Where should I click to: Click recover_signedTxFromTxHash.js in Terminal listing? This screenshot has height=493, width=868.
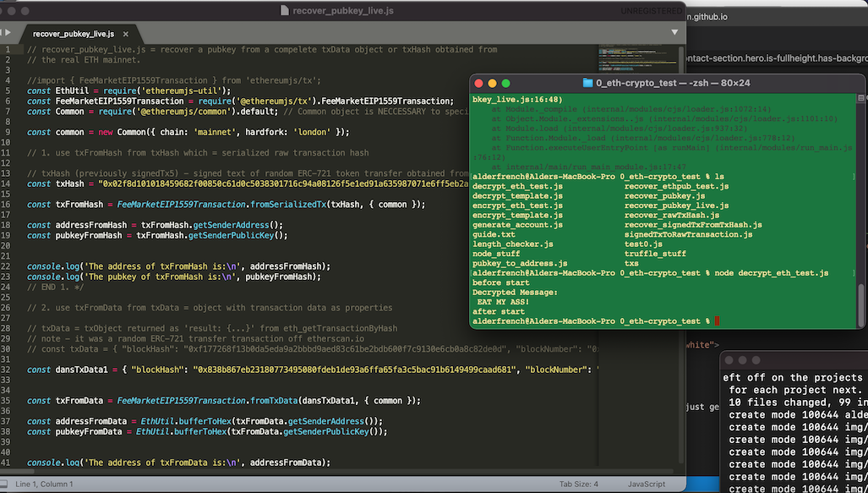point(693,225)
